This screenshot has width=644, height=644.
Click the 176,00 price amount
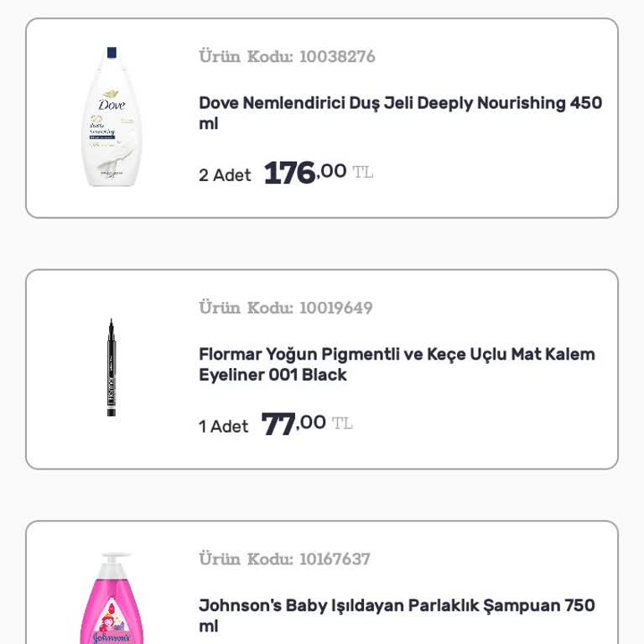304,173
